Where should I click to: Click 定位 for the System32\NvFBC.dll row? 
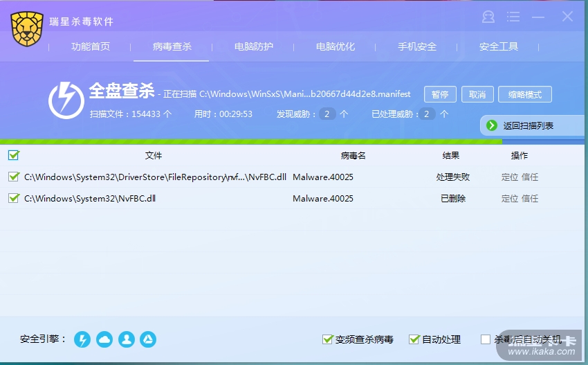click(510, 198)
